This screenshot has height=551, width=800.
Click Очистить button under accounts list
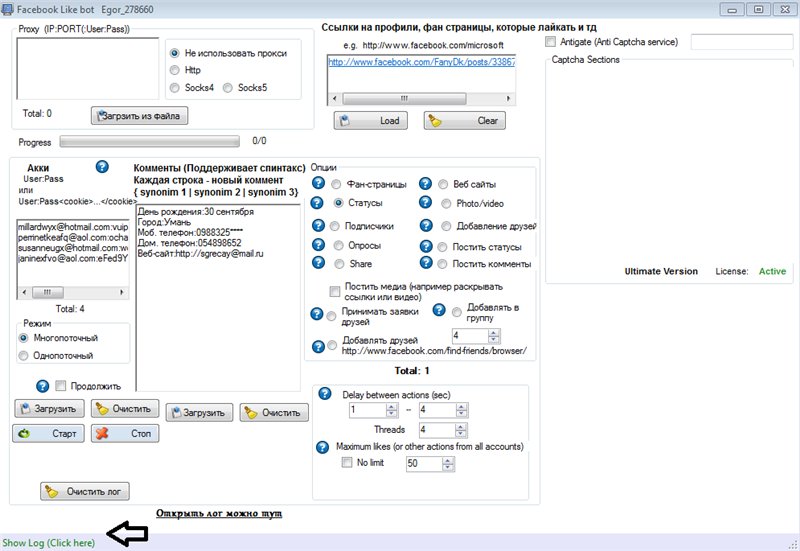(125, 409)
